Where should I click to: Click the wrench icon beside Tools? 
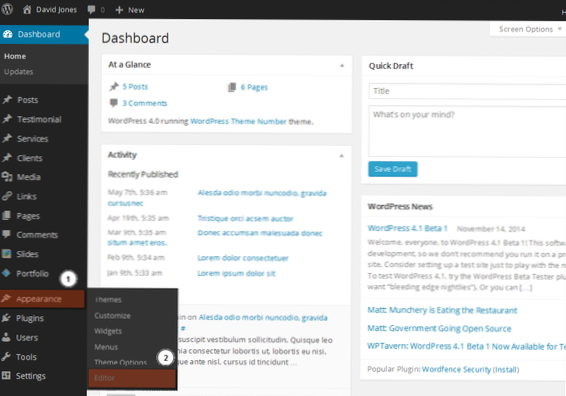6,357
